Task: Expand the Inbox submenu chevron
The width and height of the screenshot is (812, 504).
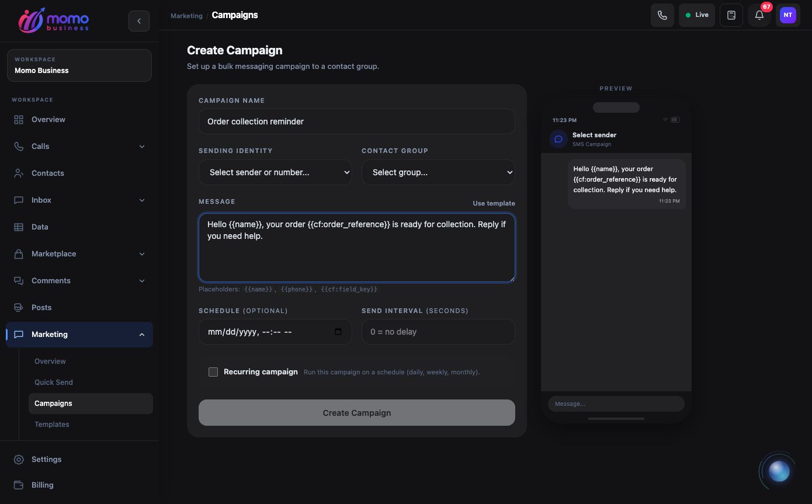Action: (142, 200)
